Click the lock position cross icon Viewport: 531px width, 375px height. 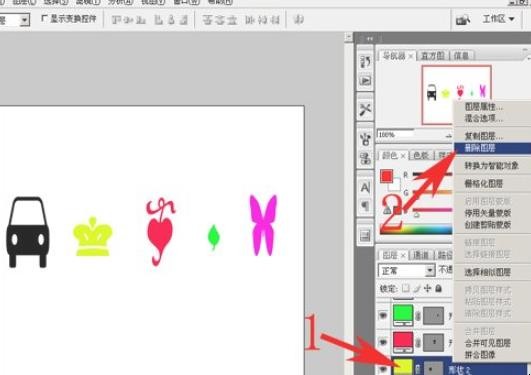pyautogui.click(x=428, y=288)
